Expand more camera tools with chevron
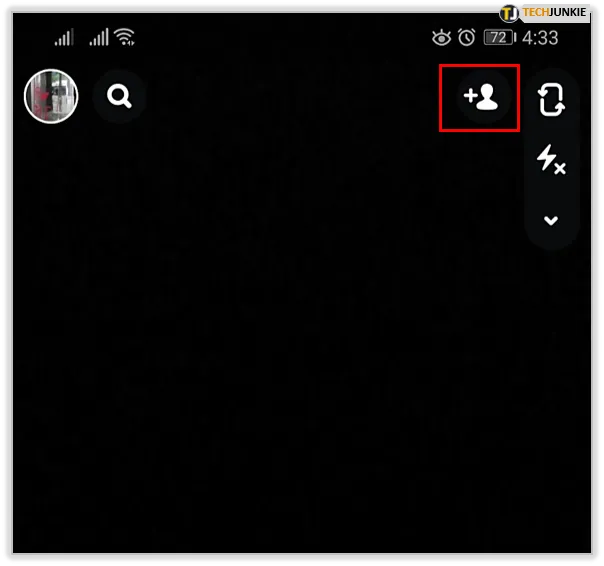 pyautogui.click(x=551, y=220)
